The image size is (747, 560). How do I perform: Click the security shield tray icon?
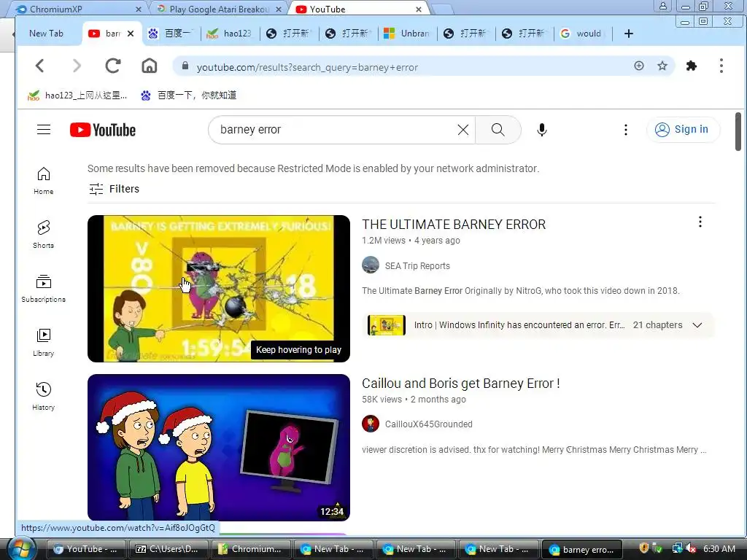click(x=643, y=548)
